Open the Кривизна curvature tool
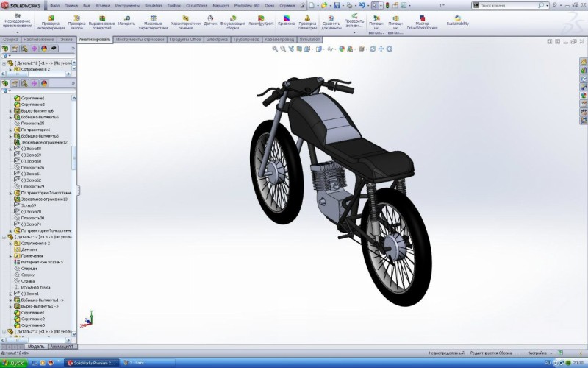Screen dimensions: 588x368 286,21
